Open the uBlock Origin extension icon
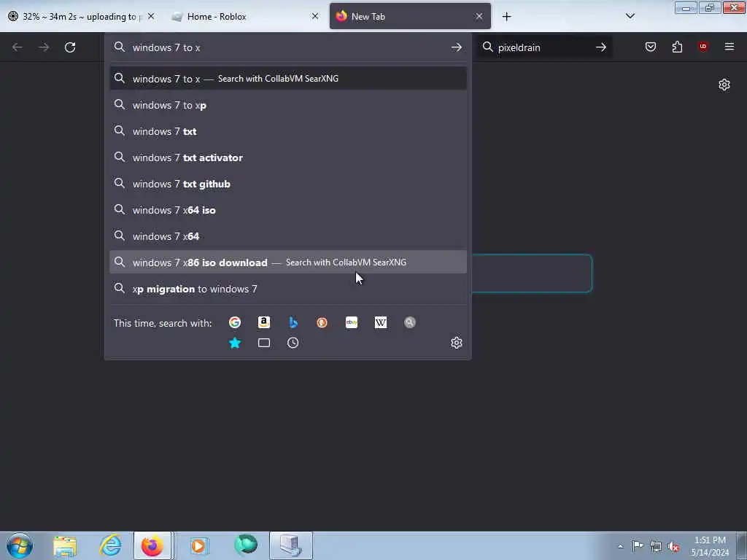Image resolution: width=747 pixels, height=560 pixels. [703, 46]
